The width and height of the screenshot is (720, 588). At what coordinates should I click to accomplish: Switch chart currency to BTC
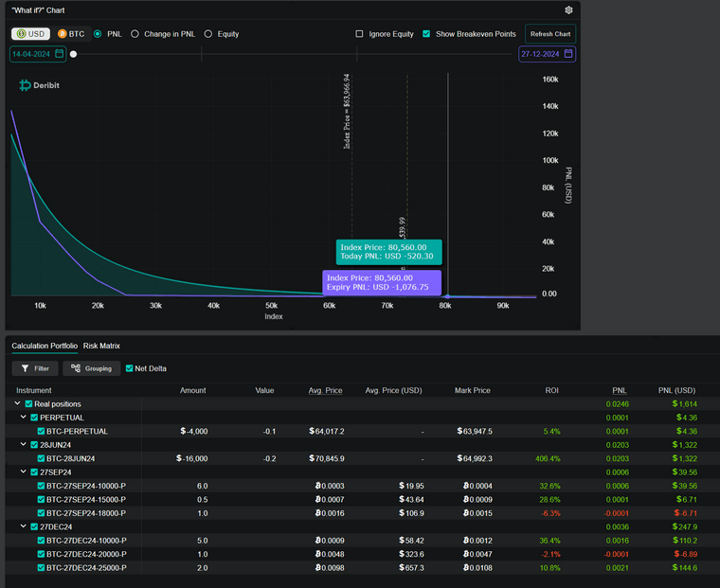[x=71, y=34]
